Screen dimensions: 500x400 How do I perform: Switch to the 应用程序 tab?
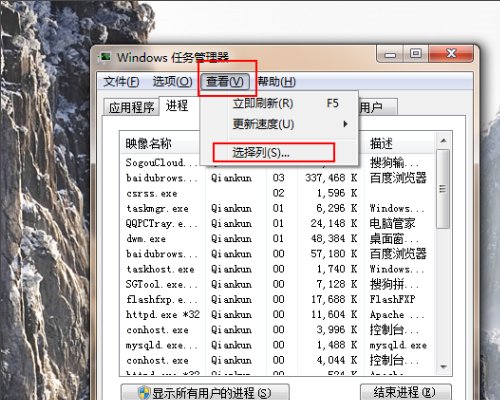pos(131,107)
